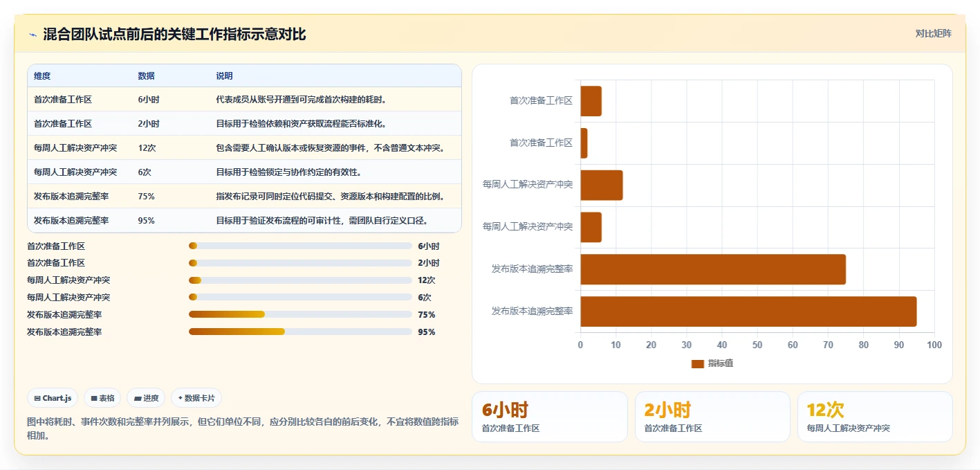Click the 75% cell in the table
The image size is (980, 470).
[x=147, y=197]
